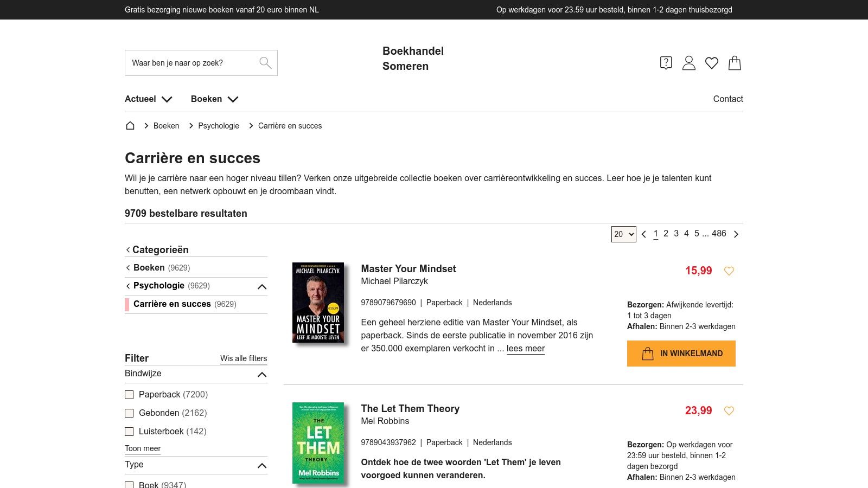Open the shopping bag cart icon
This screenshot has height=488, width=868.
pyautogui.click(x=735, y=63)
